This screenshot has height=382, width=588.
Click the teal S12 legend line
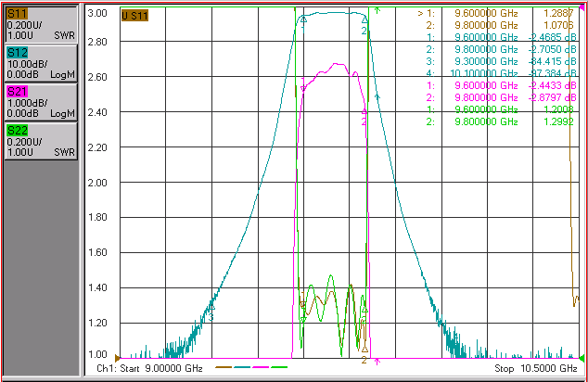click(242, 367)
